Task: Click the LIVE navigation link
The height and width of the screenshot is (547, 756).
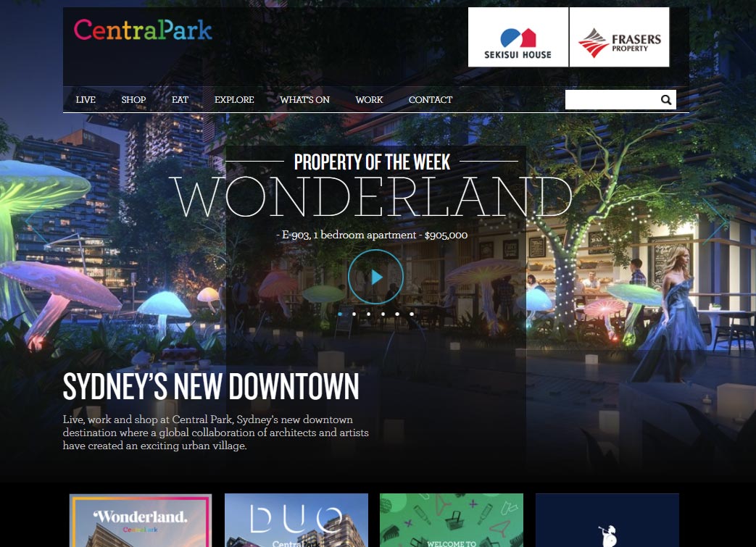Action: pos(86,100)
